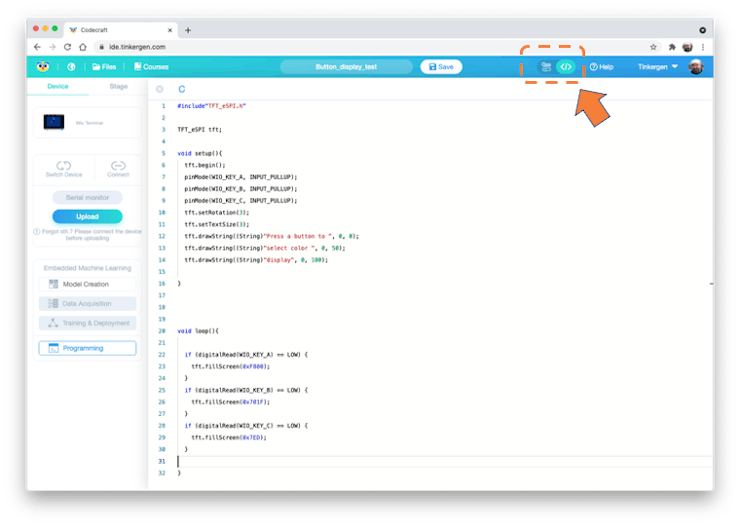Screen dimensions: 740x526
Task: Click the void setup(){ code line
Action: pos(199,153)
